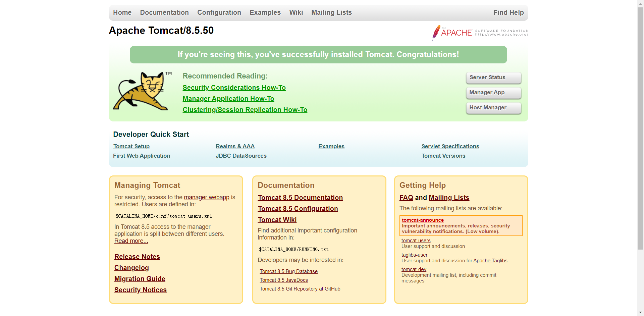Image resolution: width=644 pixels, height=316 pixels.
Task: Open the taglibs-user mailing list link
Action: (415, 255)
